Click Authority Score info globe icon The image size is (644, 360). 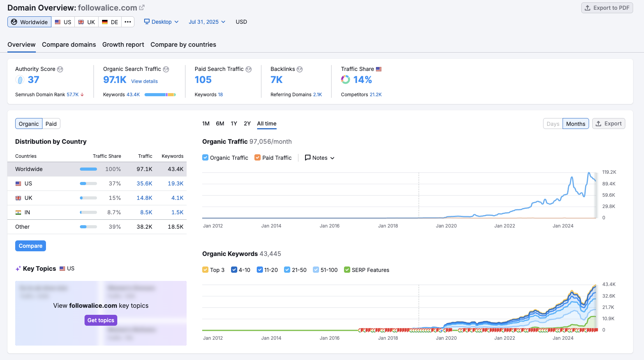(60, 69)
